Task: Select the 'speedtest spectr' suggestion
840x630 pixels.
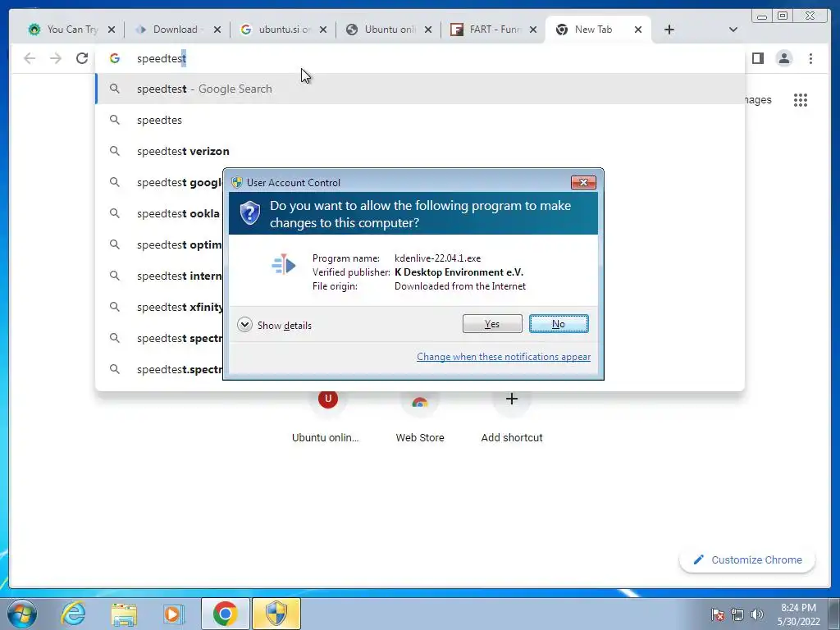Action: pos(159,338)
